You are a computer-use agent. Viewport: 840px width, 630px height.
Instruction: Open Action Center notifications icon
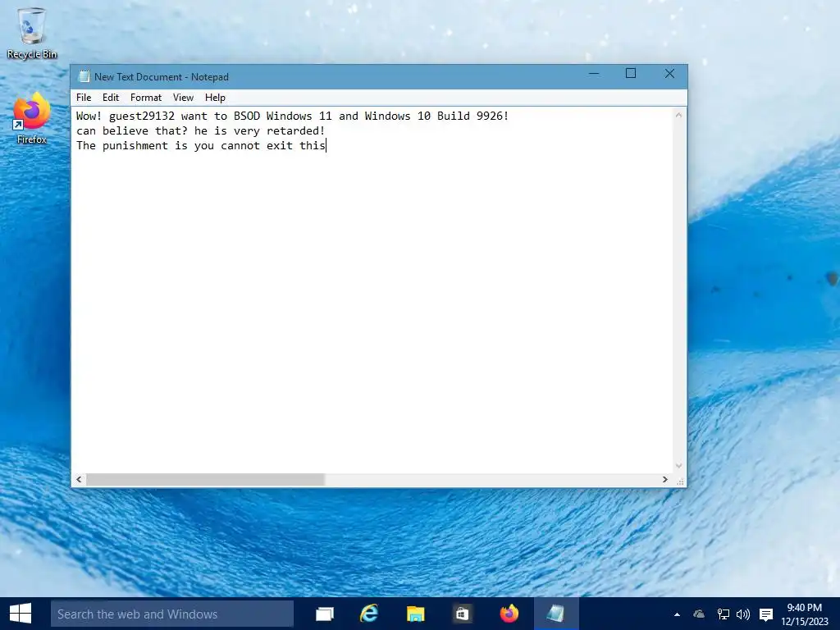pyautogui.click(x=766, y=614)
